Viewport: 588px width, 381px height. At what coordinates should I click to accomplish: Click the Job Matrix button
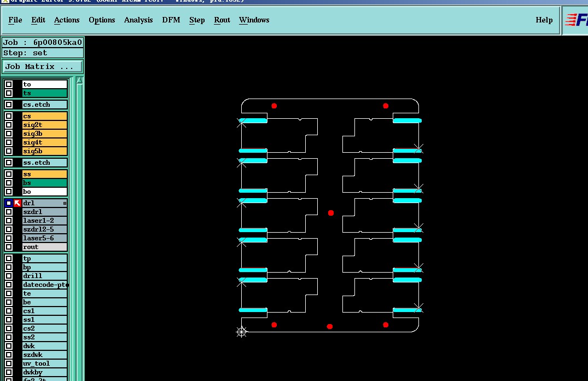tap(42, 67)
